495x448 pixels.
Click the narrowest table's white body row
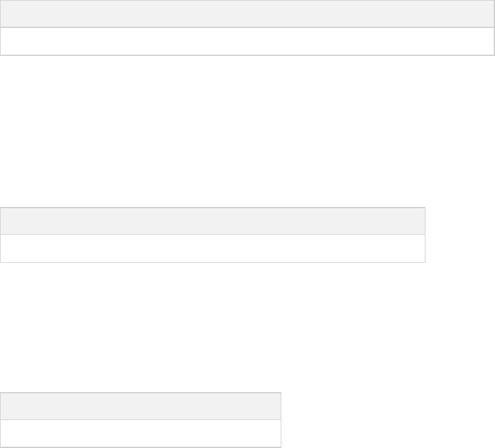[140, 434]
